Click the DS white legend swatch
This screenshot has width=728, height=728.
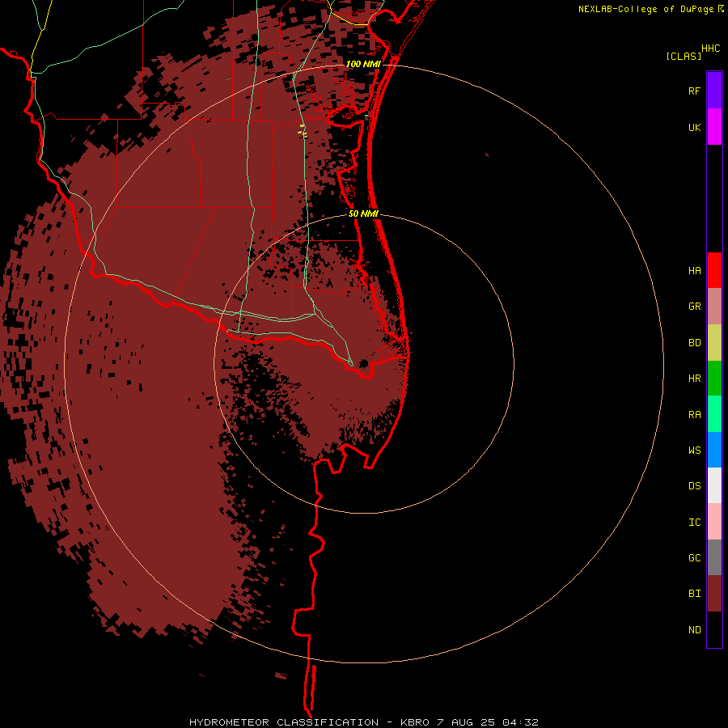pos(714,485)
